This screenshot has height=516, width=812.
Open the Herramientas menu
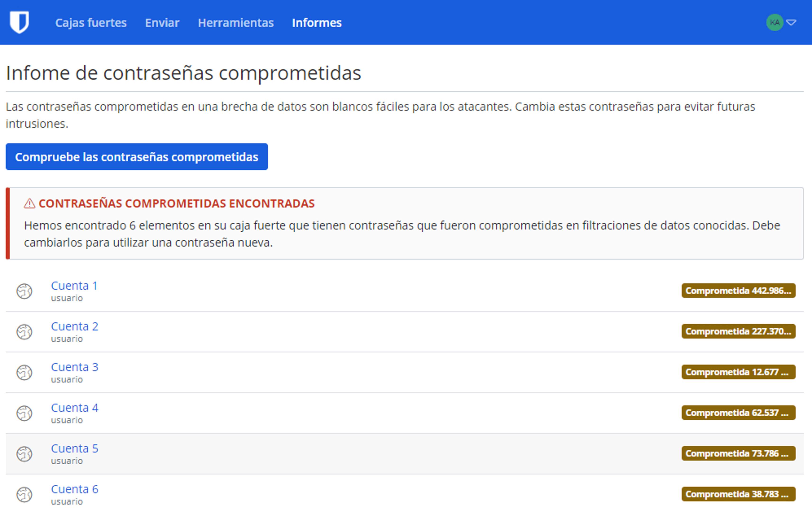click(x=235, y=22)
